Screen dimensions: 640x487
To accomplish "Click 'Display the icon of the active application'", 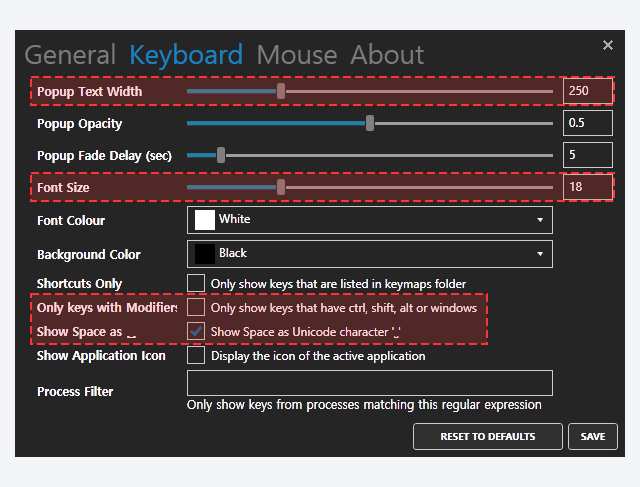I will coord(318,356).
